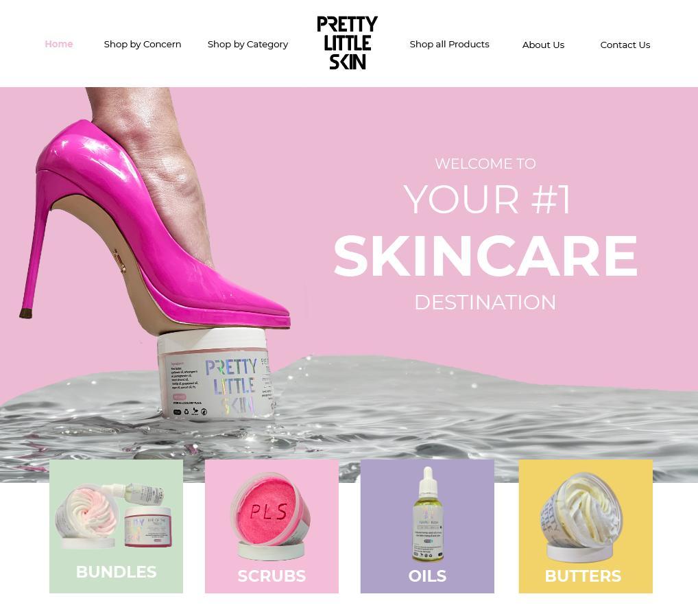Open Shop by Concern menu
This screenshot has height=616, width=698.
143,44
